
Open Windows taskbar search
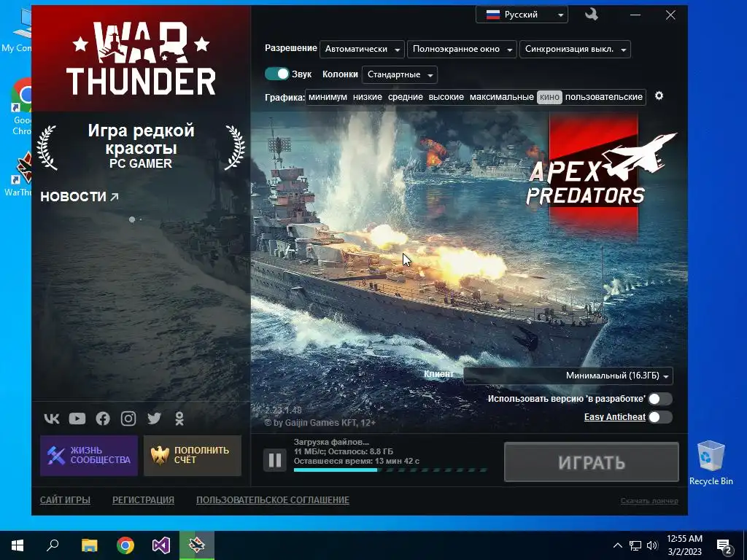coord(53,545)
